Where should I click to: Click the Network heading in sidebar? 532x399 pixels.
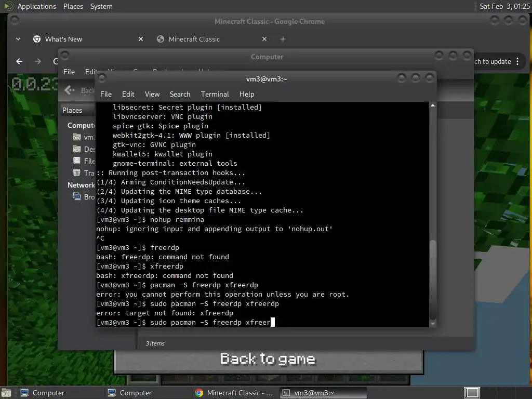pos(81,185)
